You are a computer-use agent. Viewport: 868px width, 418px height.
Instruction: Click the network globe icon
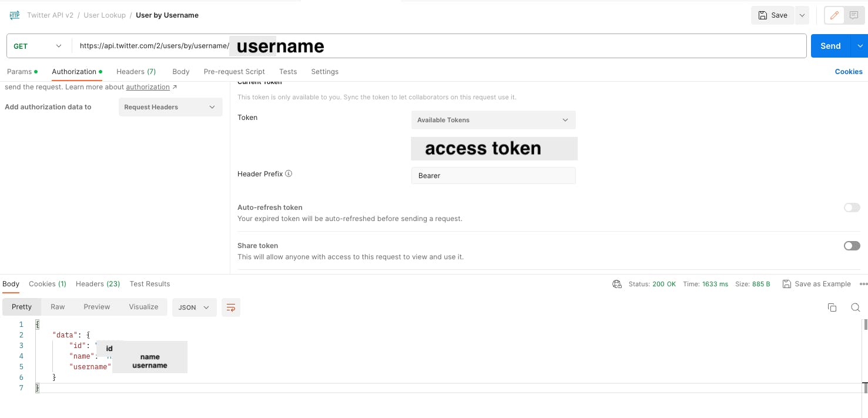617,284
